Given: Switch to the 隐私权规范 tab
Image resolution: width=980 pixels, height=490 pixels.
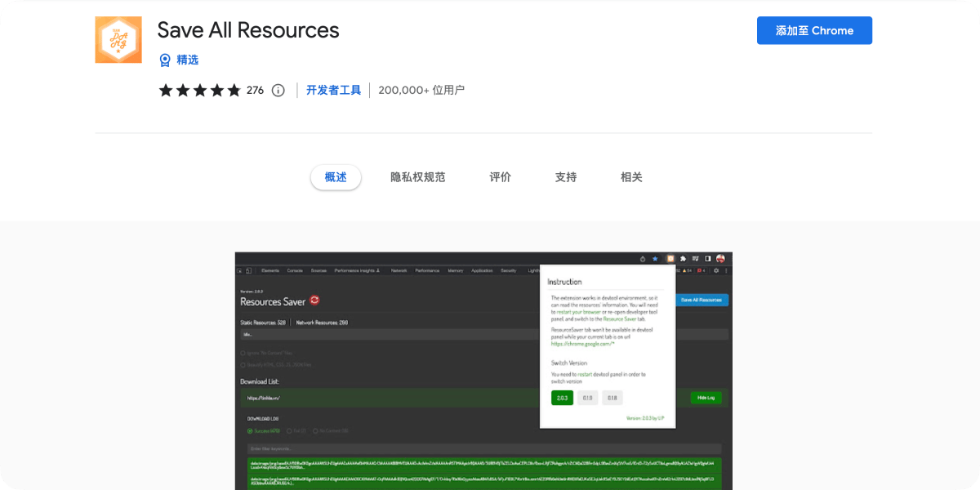Looking at the screenshot, I should [x=418, y=177].
